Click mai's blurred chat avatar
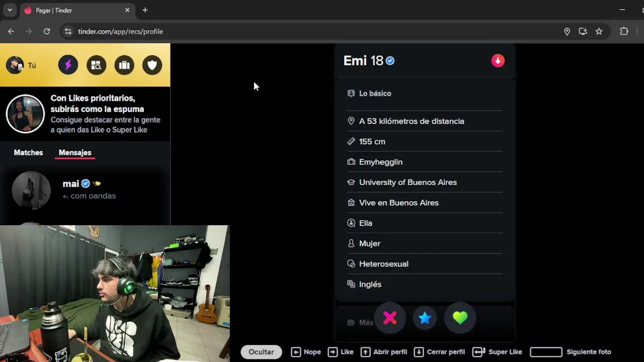This screenshot has width=644, height=362. pos(31,190)
